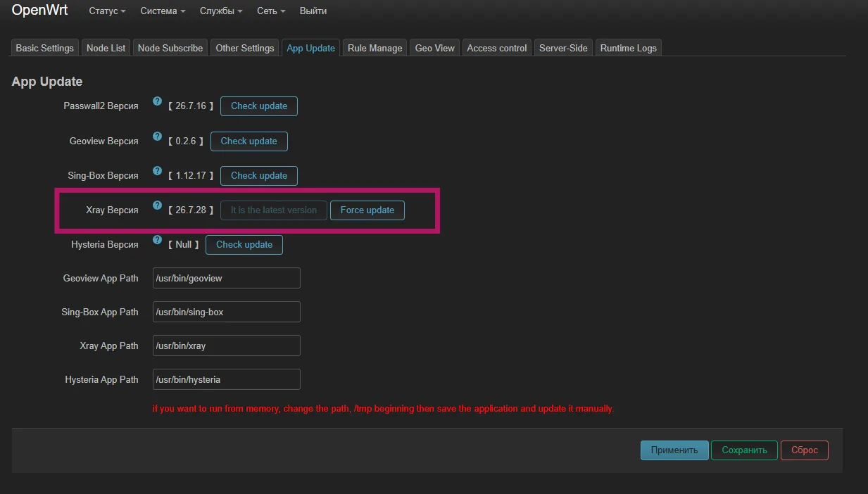Screen dimensions: 868x494
Task: Click the App Update section heading
Action: [47, 82]
